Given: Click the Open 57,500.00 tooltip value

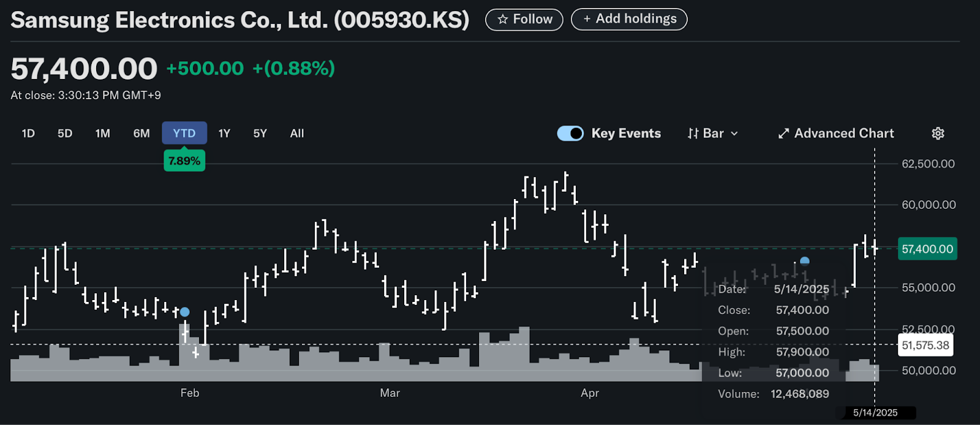Looking at the screenshot, I should [802, 331].
